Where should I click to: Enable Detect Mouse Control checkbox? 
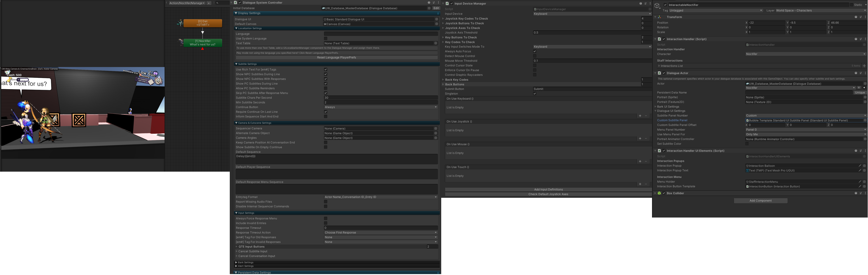(x=534, y=56)
